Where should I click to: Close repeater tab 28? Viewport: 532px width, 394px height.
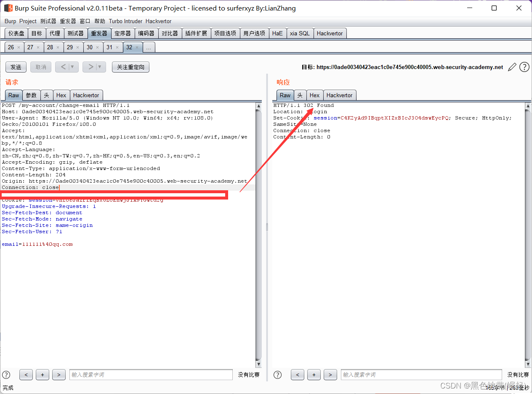58,48
